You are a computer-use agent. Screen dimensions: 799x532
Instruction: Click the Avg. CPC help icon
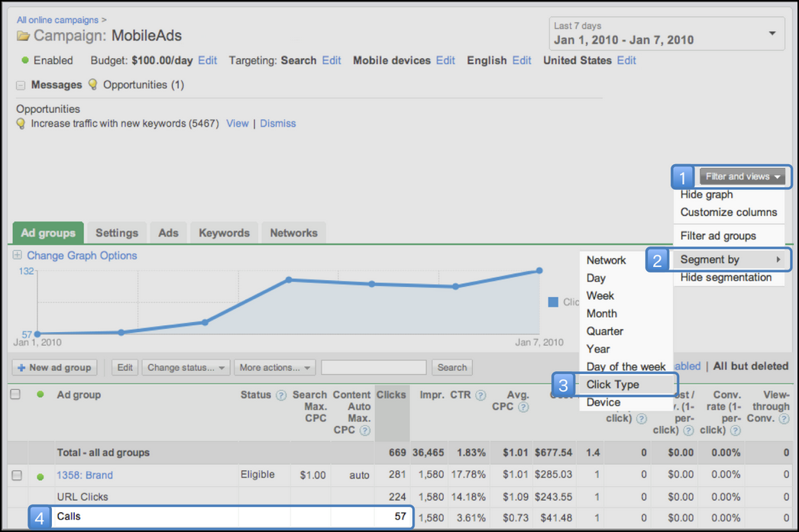coord(523,407)
